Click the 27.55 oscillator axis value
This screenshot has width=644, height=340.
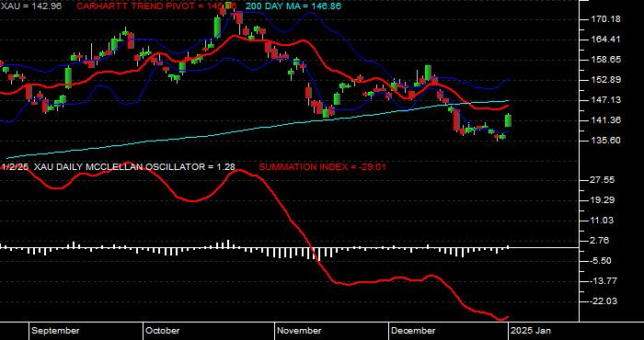603,180
